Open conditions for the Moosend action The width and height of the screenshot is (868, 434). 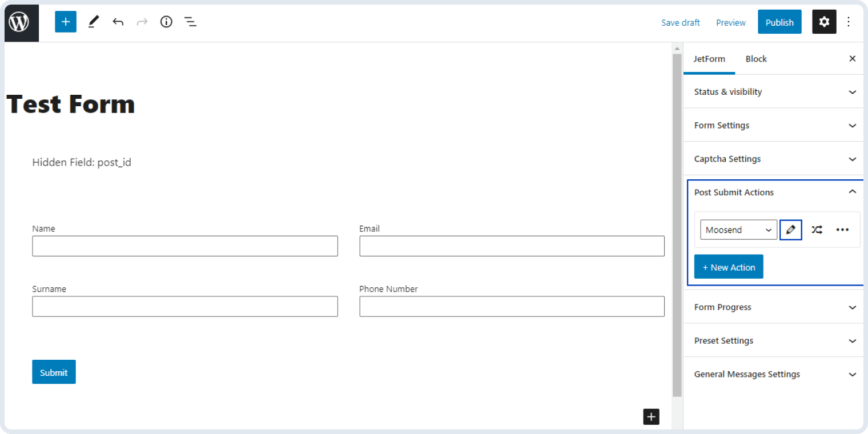(817, 230)
